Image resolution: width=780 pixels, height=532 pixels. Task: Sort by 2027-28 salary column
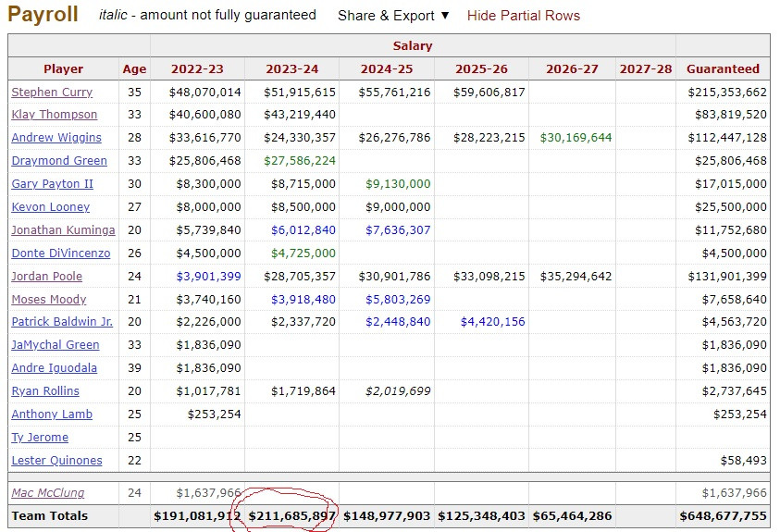(646, 68)
